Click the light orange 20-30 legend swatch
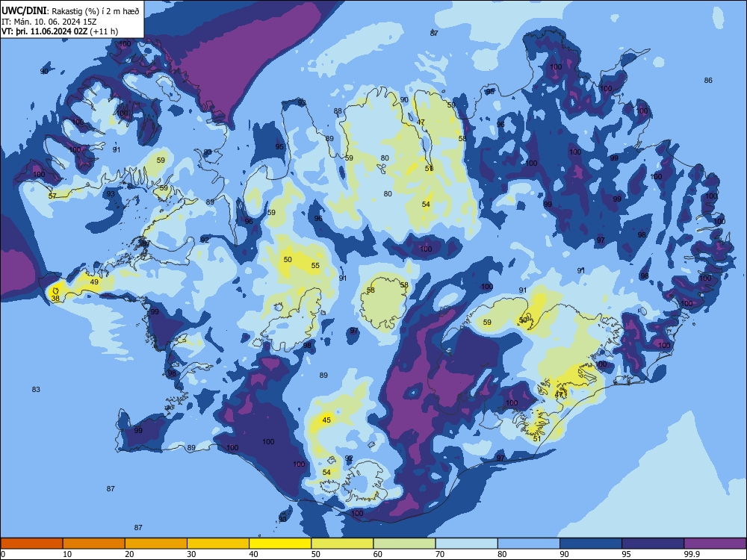This screenshot has width=747, height=560. 156,544
